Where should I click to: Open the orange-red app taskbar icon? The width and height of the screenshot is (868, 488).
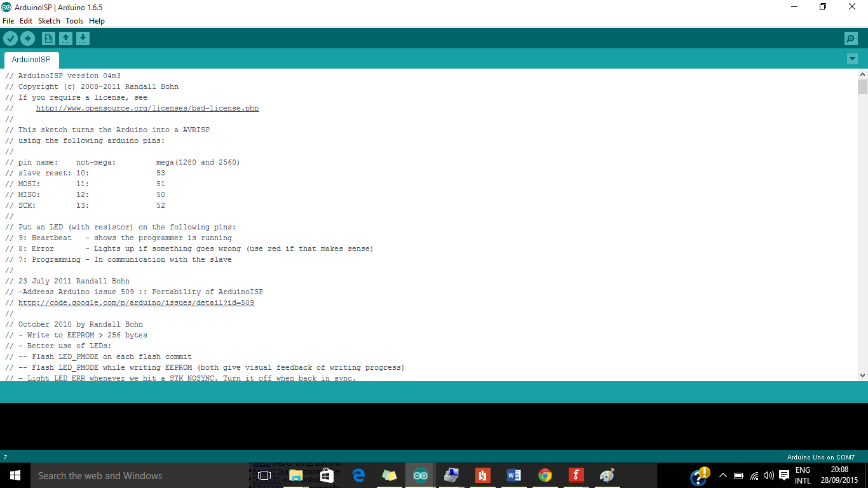pyautogui.click(x=483, y=475)
